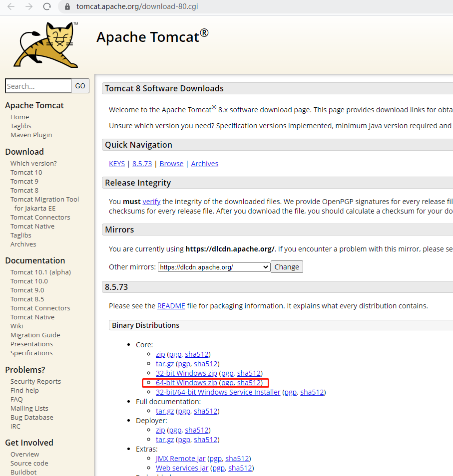Download 32-bit/64-bit Windows Service Installer
Image resolution: width=453 pixels, height=476 pixels.
(218, 392)
